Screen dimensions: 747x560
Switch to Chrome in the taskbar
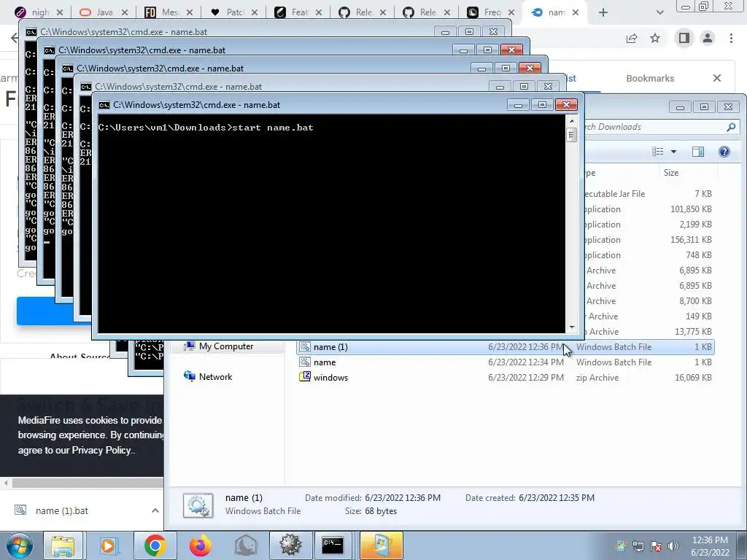(x=155, y=545)
